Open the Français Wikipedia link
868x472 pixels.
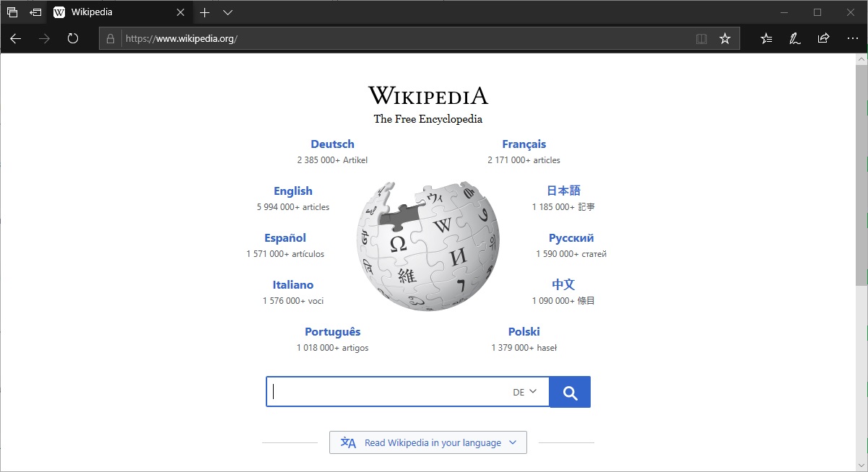click(x=524, y=144)
